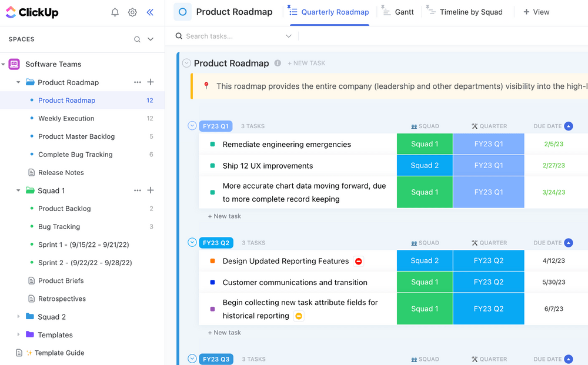588x365 pixels.
Task: Open the search tasks dropdown chevron
Action: pyautogui.click(x=288, y=36)
